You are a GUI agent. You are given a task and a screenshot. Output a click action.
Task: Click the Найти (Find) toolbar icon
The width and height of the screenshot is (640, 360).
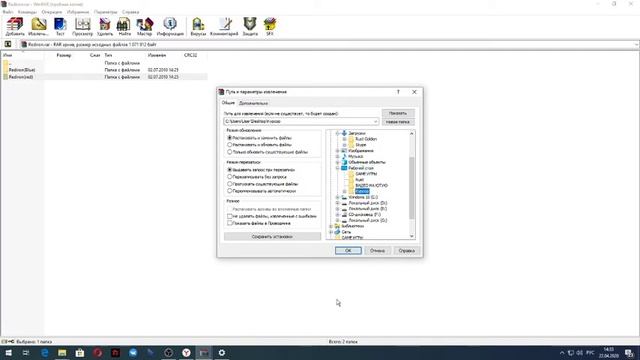coord(124,27)
